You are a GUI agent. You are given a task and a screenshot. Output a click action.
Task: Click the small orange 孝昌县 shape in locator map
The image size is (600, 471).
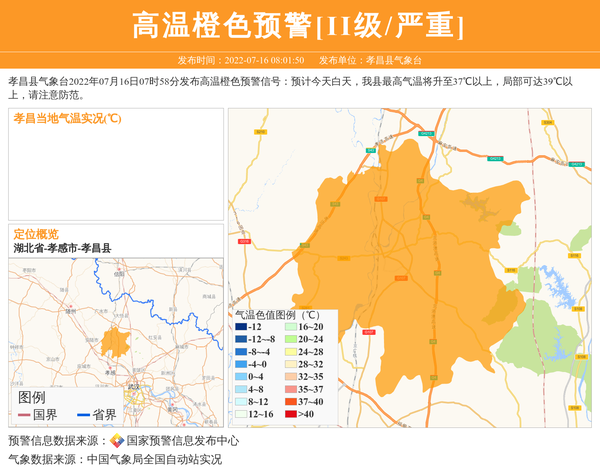114,341
